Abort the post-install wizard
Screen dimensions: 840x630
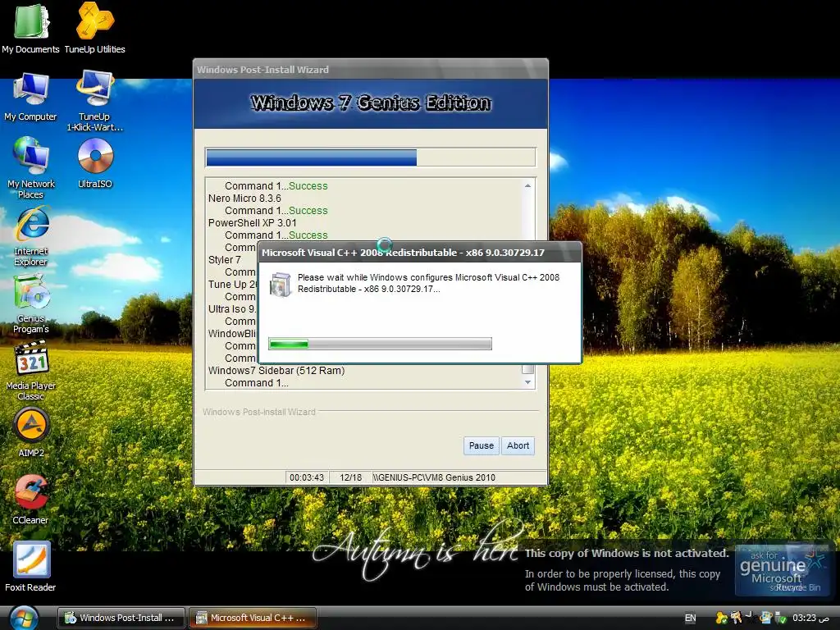pos(518,445)
